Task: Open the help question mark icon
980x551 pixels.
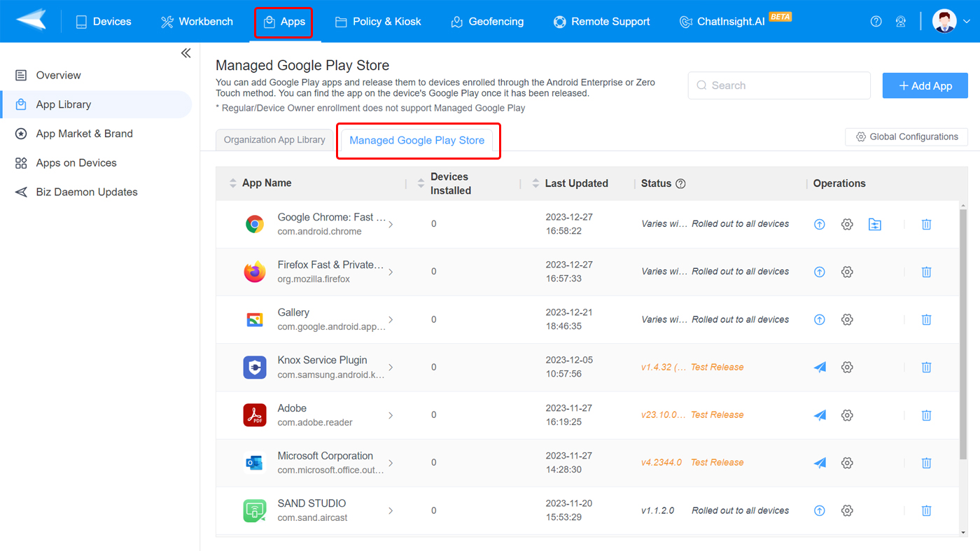Action: [876, 22]
